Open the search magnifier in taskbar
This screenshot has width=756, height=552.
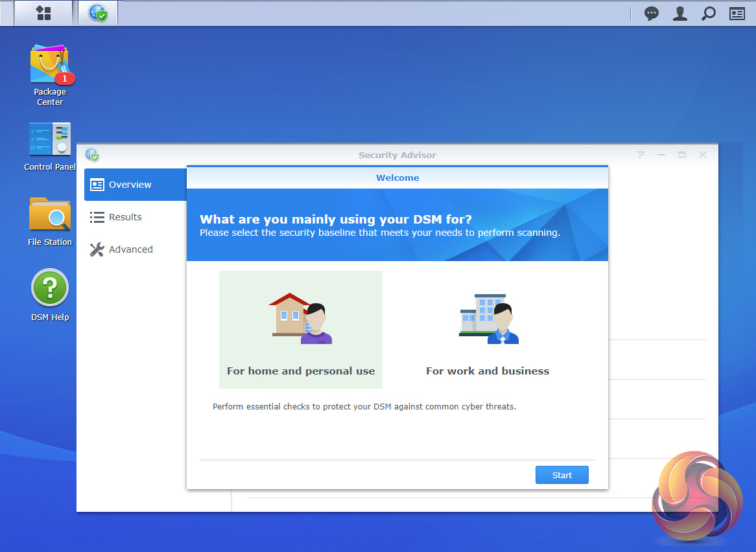tap(708, 14)
